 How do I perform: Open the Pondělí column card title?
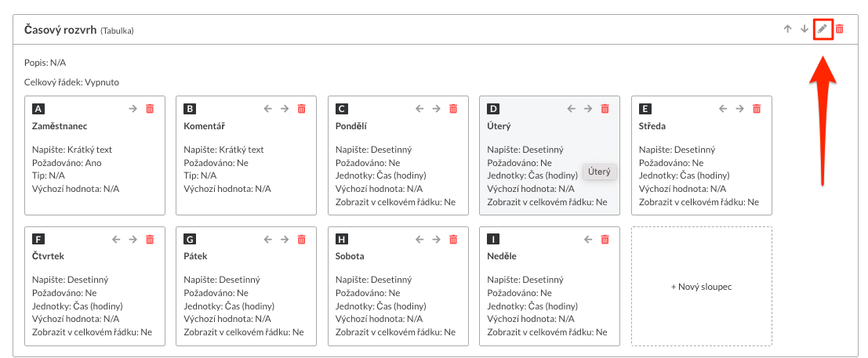coord(350,125)
